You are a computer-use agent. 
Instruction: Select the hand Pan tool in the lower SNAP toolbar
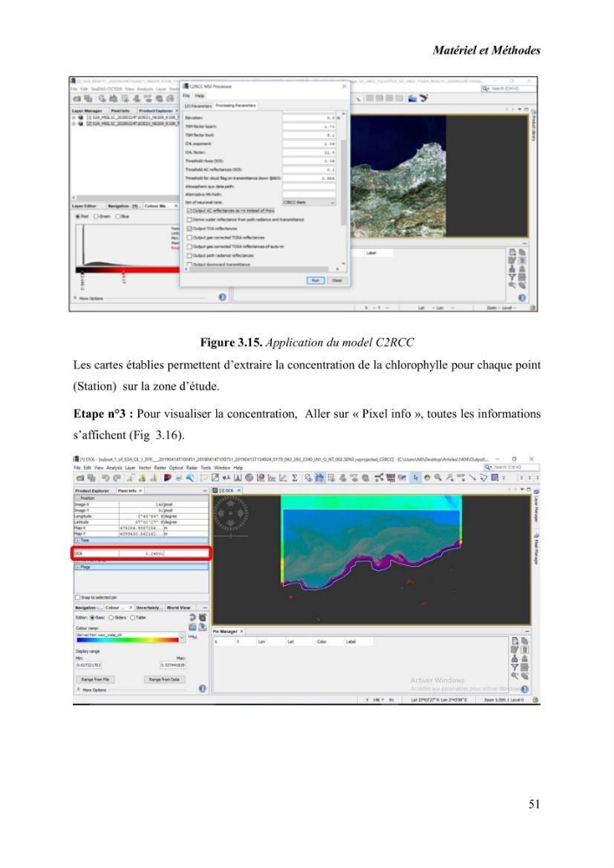[427, 477]
